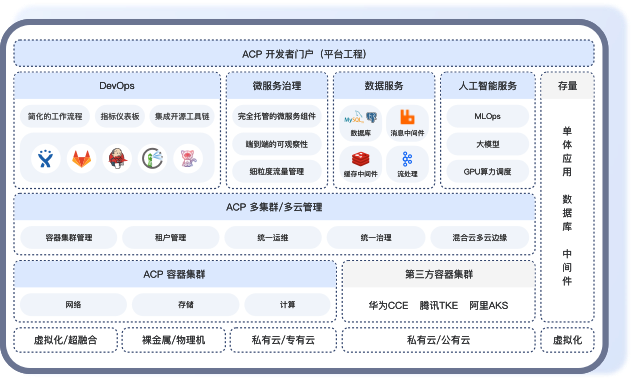Click the 华为CCE label
The image size is (634, 380).
click(x=389, y=306)
